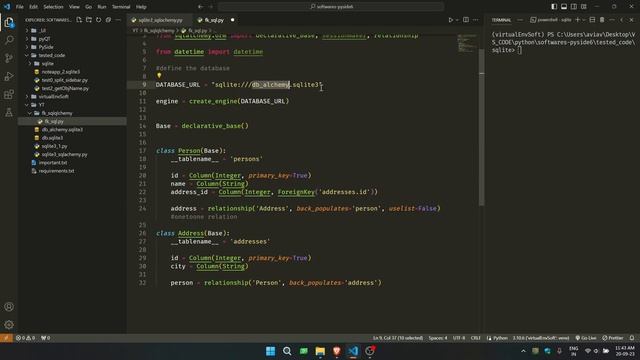Open db_alchemy.sqlite3 in Explorer

62,129
